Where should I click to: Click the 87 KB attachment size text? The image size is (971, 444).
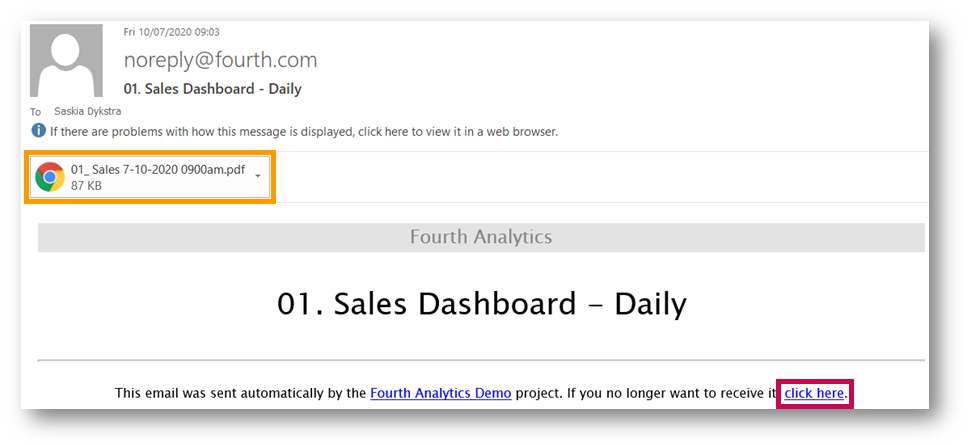coord(86,185)
